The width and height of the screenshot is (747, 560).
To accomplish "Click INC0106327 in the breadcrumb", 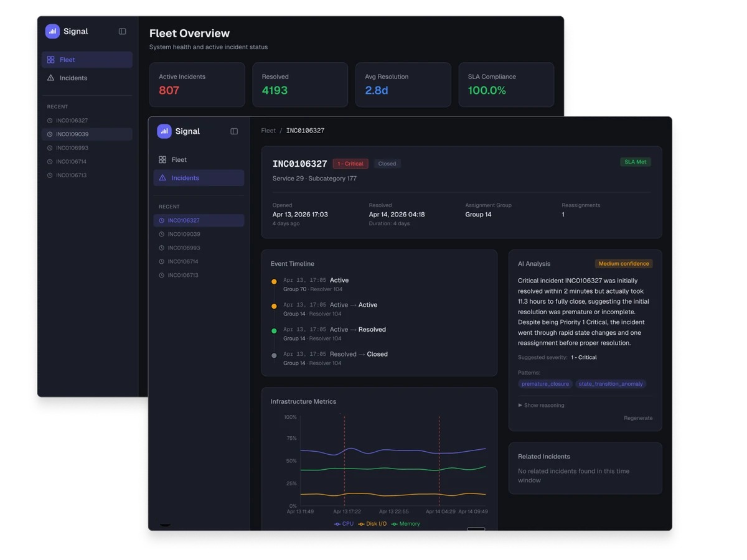I will click(305, 131).
